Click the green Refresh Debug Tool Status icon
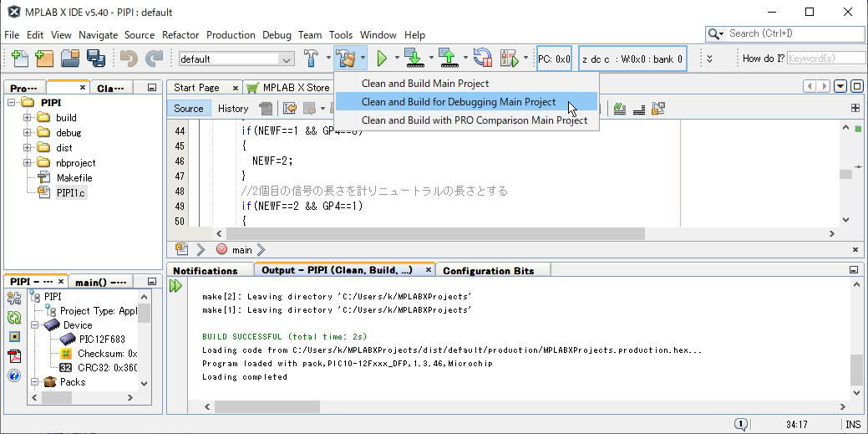The height and width of the screenshot is (434, 868). point(14,318)
